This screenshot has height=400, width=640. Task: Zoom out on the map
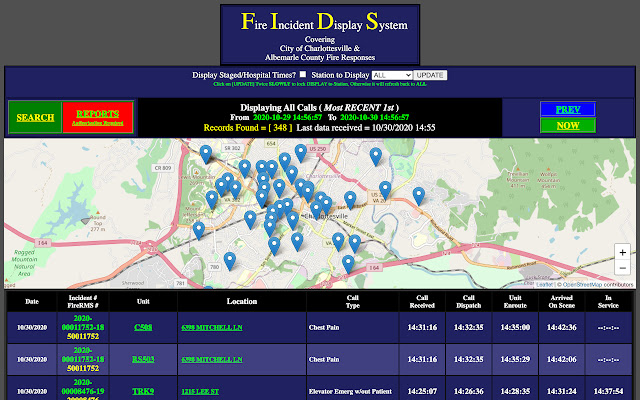(x=623, y=271)
